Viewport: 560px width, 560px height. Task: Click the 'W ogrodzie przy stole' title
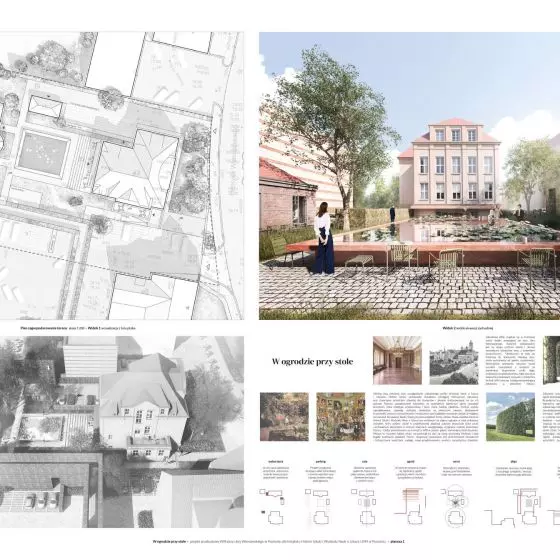click(x=312, y=362)
